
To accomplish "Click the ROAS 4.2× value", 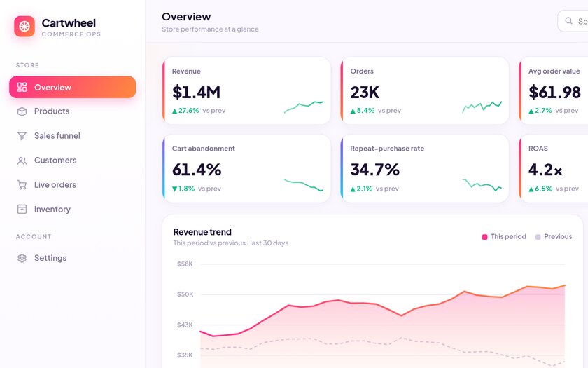I will [545, 170].
